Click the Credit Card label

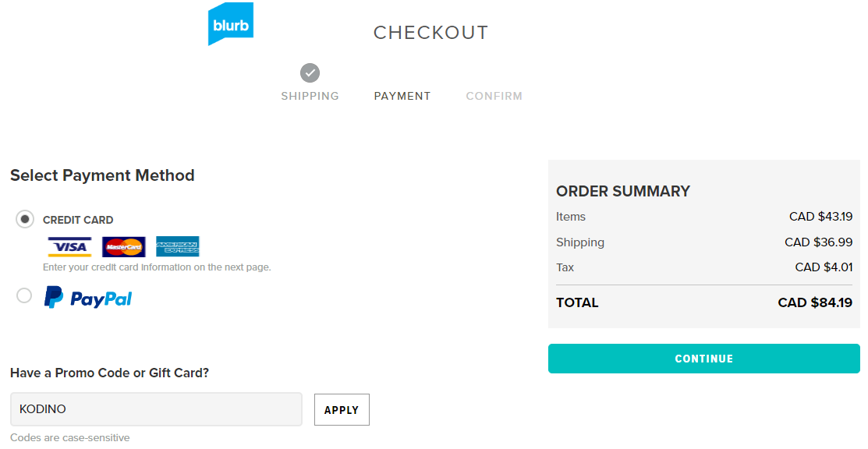click(x=78, y=221)
